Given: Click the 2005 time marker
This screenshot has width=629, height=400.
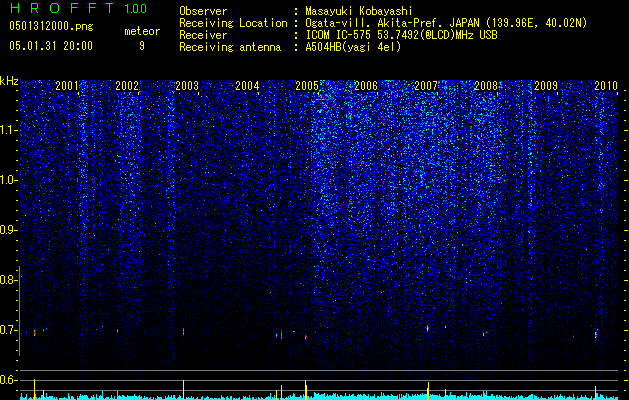Looking at the screenshot, I should (307, 85).
